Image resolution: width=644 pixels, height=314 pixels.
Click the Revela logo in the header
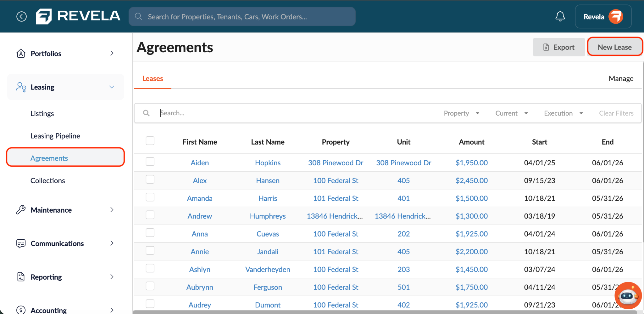click(x=78, y=16)
